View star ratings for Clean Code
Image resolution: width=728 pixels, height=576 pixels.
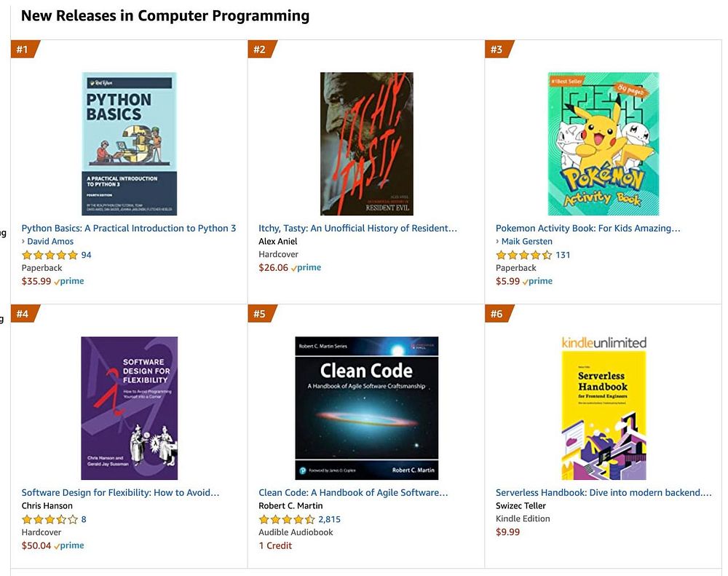click(x=286, y=519)
